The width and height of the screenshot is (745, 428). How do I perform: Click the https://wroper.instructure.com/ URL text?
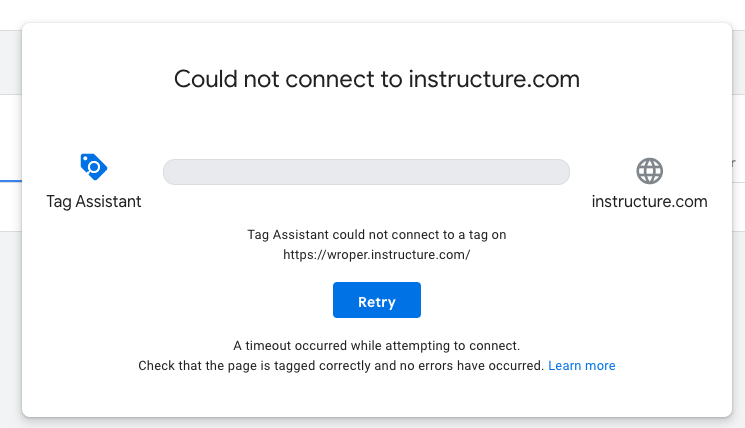point(376,254)
